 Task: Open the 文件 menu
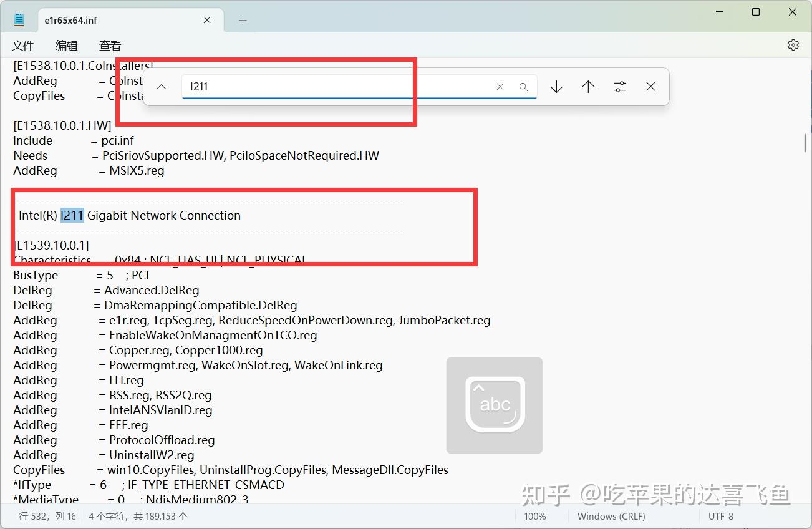point(23,45)
